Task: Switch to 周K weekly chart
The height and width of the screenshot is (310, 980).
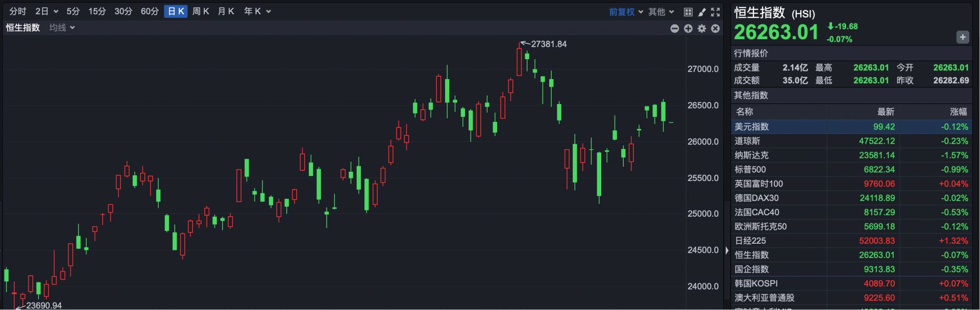Action: click(201, 11)
